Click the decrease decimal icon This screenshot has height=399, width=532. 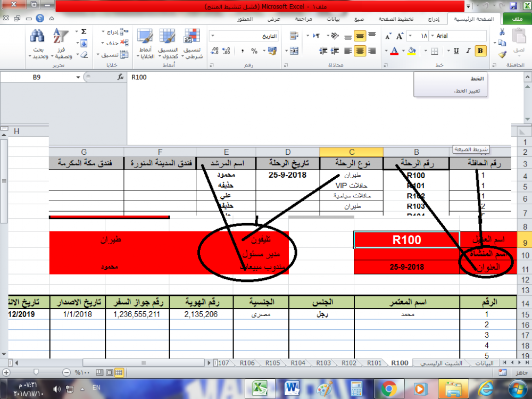(215, 51)
